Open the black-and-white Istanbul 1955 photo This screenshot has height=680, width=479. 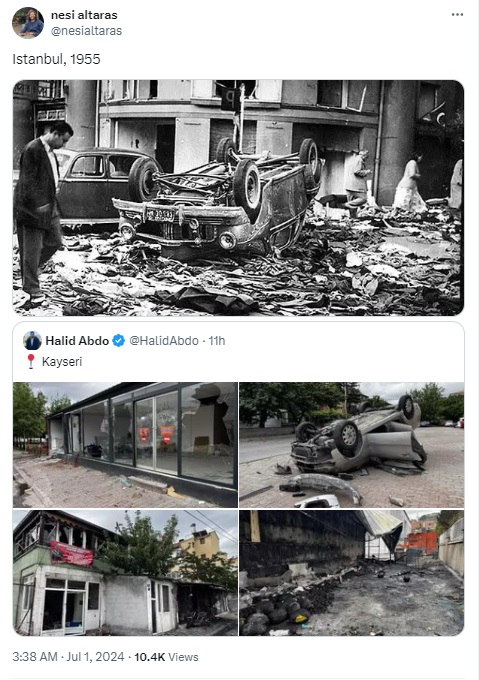click(x=238, y=197)
